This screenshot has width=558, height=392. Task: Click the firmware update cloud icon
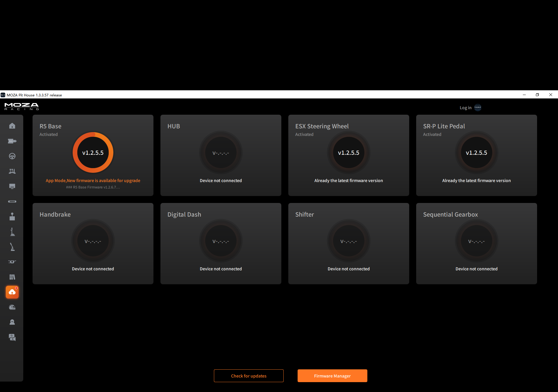point(12,292)
